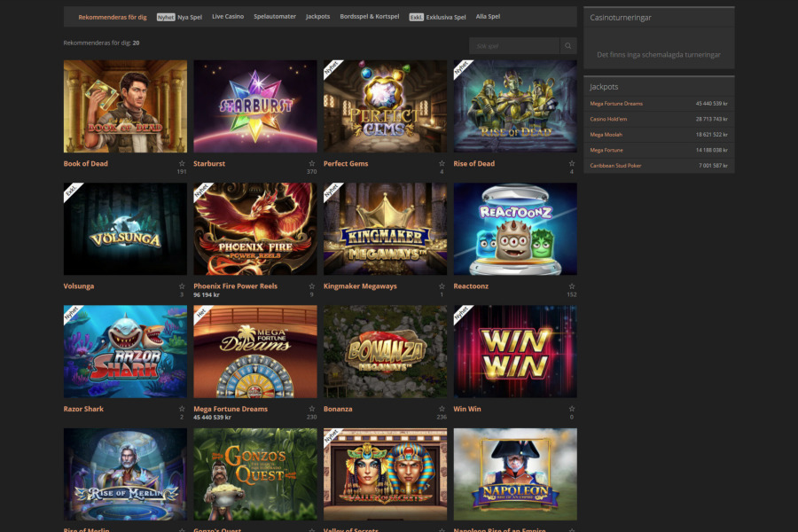Screen dimensions: 798x532
Task: Go to the Jackpots tab
Action: coord(317,16)
